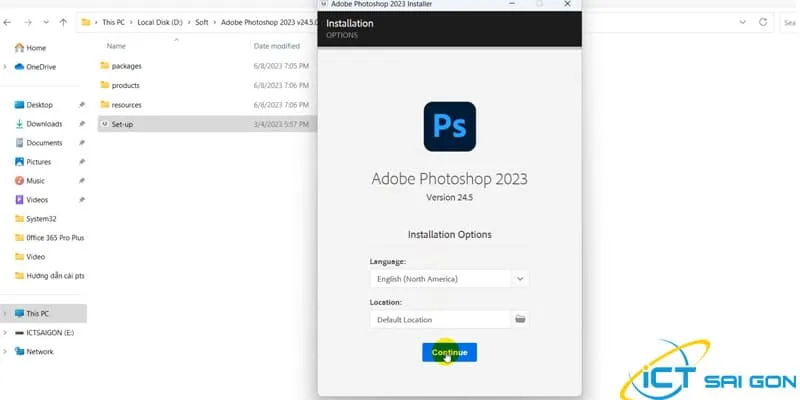Click Local Disk (D:) breadcrumb
This screenshot has width=800, height=400.
click(160, 22)
